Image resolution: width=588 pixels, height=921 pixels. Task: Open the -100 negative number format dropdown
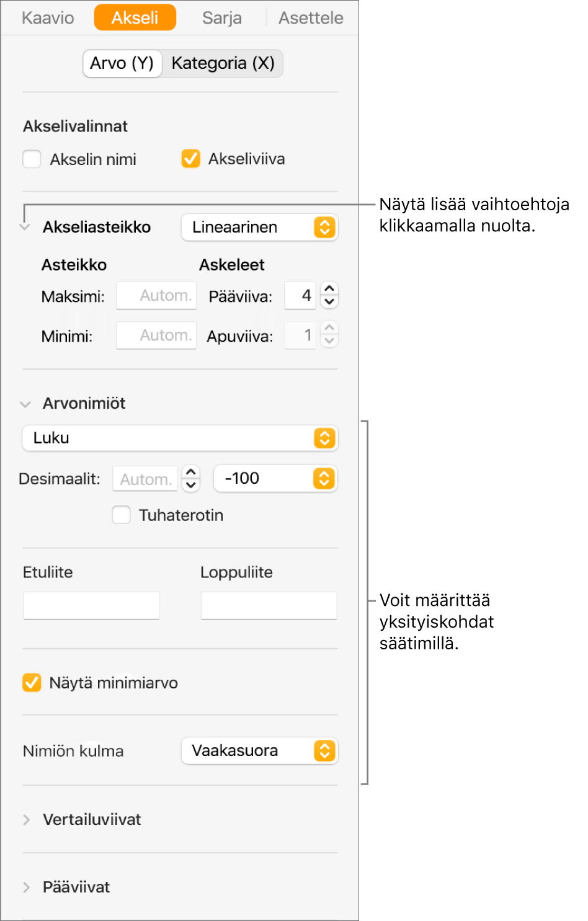tap(275, 479)
